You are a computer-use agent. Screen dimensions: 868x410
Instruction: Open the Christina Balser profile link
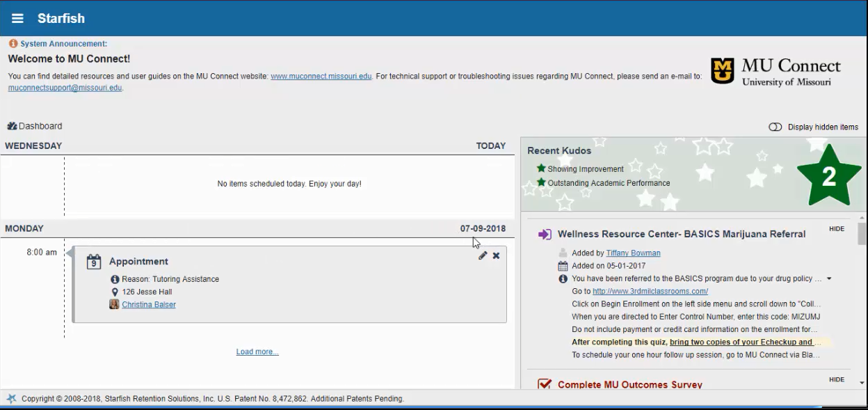(149, 304)
